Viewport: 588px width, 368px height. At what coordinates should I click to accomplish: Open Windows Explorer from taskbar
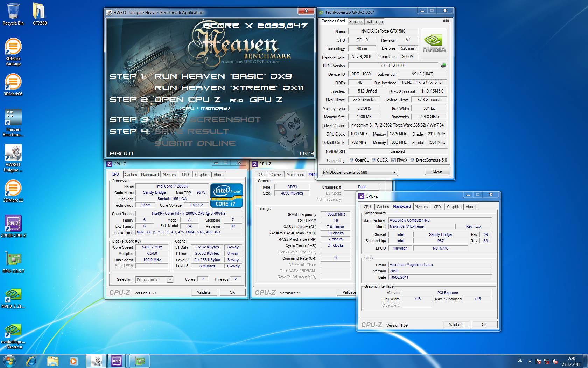pyautogui.click(x=52, y=361)
